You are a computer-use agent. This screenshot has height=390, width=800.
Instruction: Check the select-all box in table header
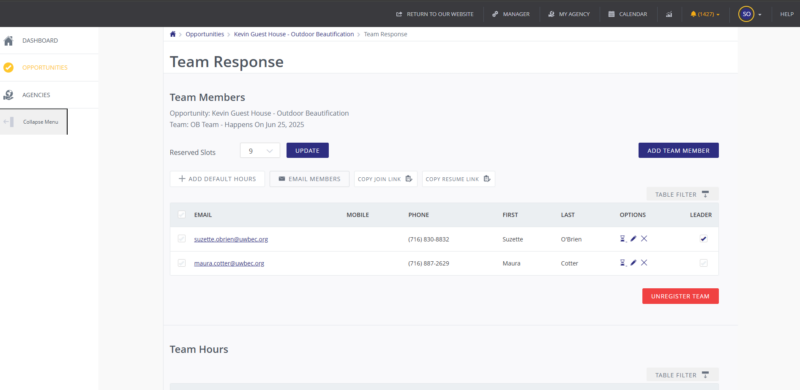[x=182, y=215]
